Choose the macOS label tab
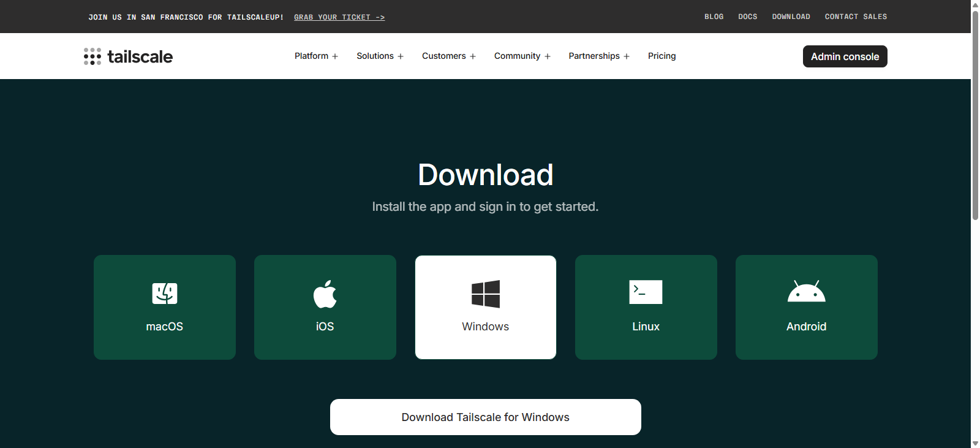Image resolution: width=980 pixels, height=448 pixels. coord(165,327)
